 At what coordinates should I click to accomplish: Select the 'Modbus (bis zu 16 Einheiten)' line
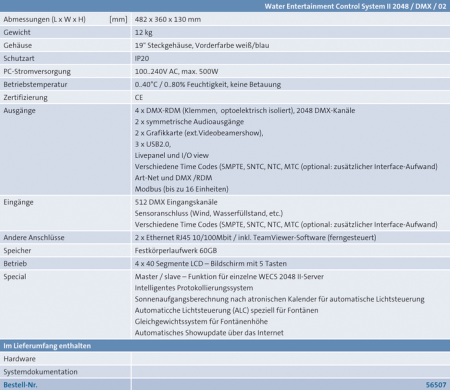(x=181, y=189)
